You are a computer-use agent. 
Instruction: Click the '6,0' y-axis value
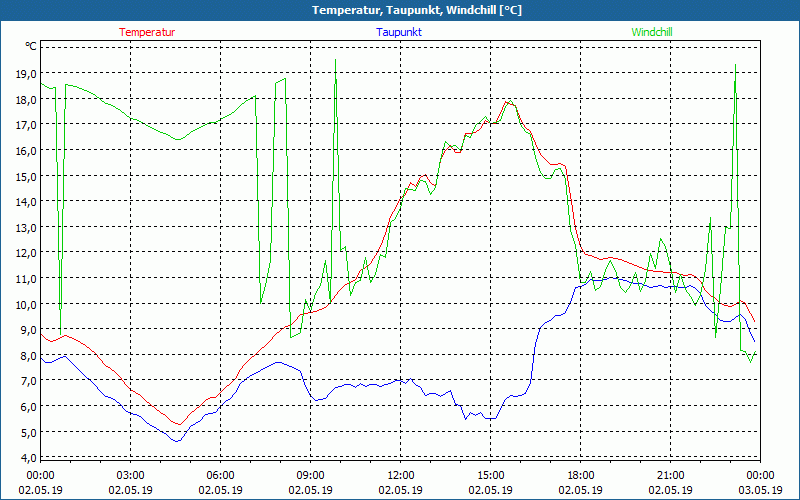pyautogui.click(x=29, y=407)
